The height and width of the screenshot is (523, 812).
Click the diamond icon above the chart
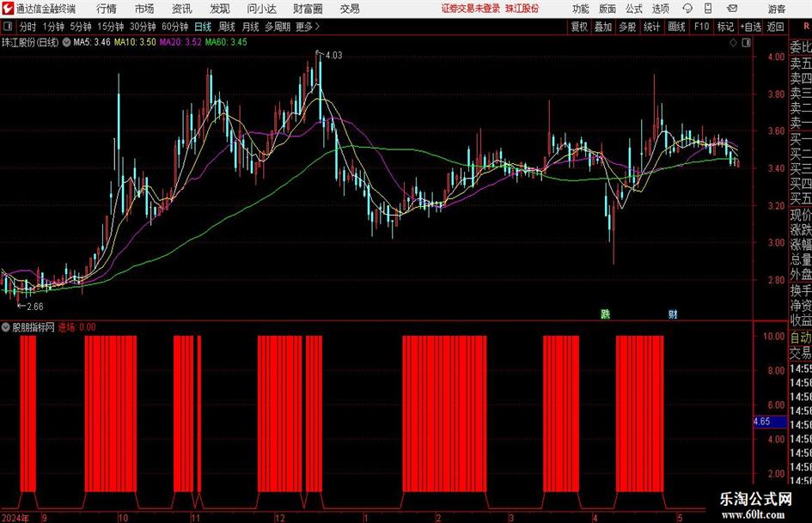click(733, 42)
